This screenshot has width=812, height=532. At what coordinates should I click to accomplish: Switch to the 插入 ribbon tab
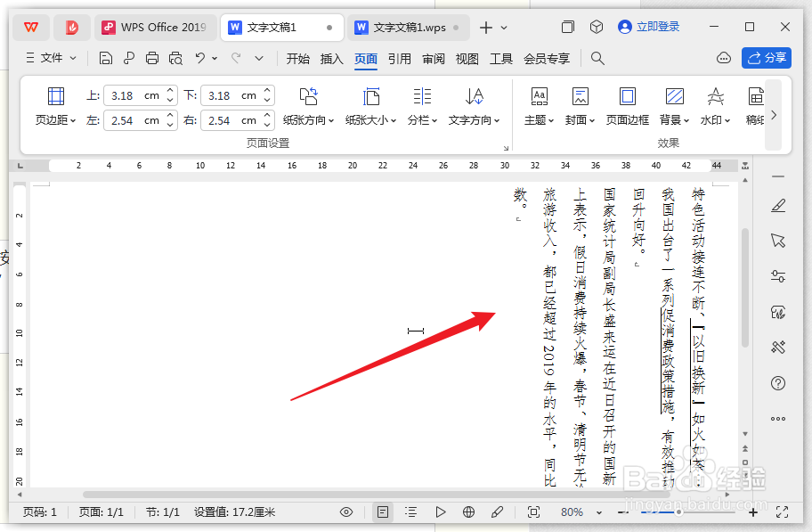[331, 59]
